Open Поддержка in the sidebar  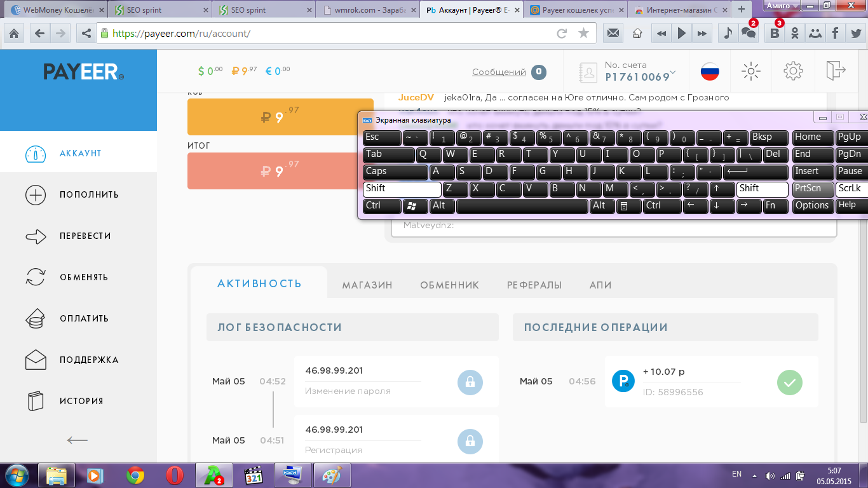tap(78, 360)
